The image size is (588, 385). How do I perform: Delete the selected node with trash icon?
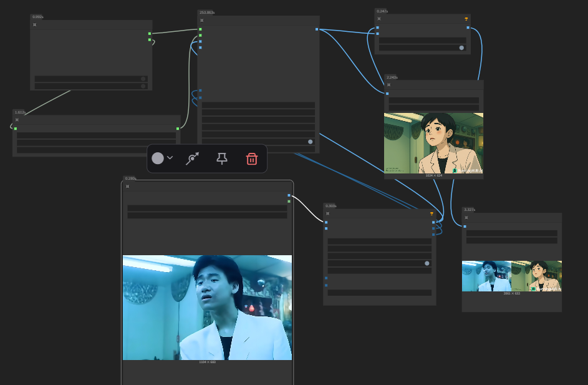pos(252,158)
